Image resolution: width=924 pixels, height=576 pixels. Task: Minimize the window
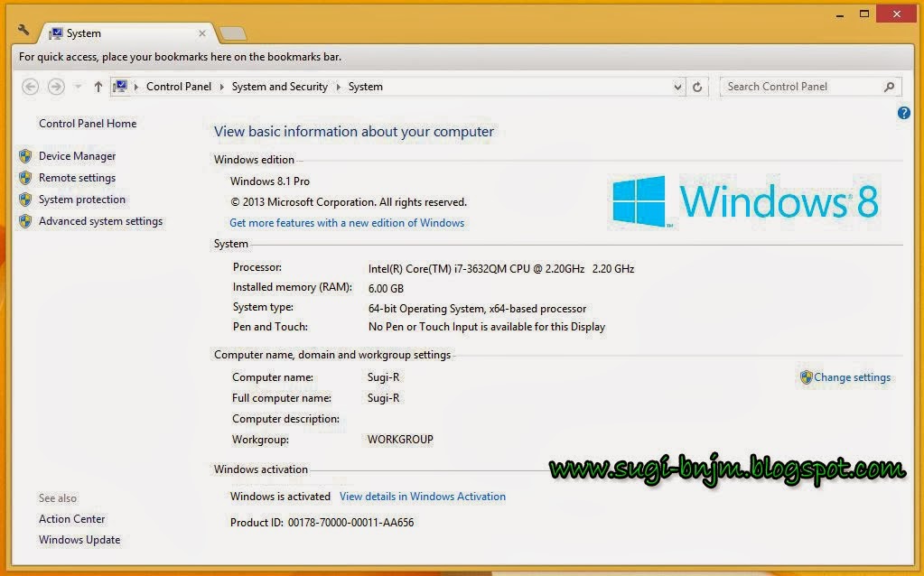pyautogui.click(x=840, y=14)
